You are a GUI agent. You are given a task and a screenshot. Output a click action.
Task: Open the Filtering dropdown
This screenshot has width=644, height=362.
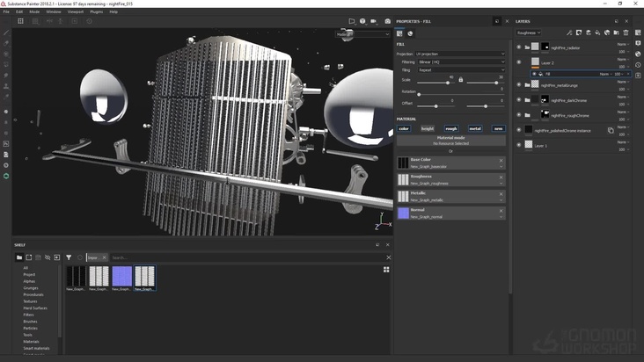[x=461, y=62]
